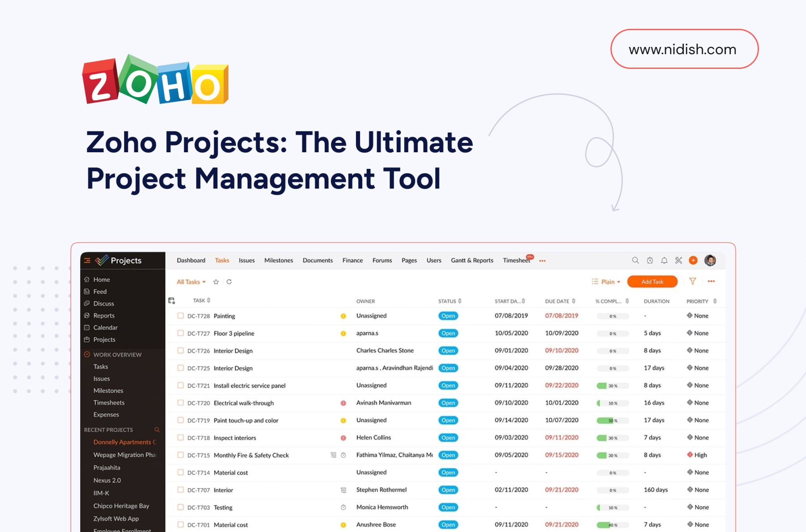This screenshot has width=806, height=532.
Task: Open global search with the magnifier icon
Action: click(x=635, y=260)
